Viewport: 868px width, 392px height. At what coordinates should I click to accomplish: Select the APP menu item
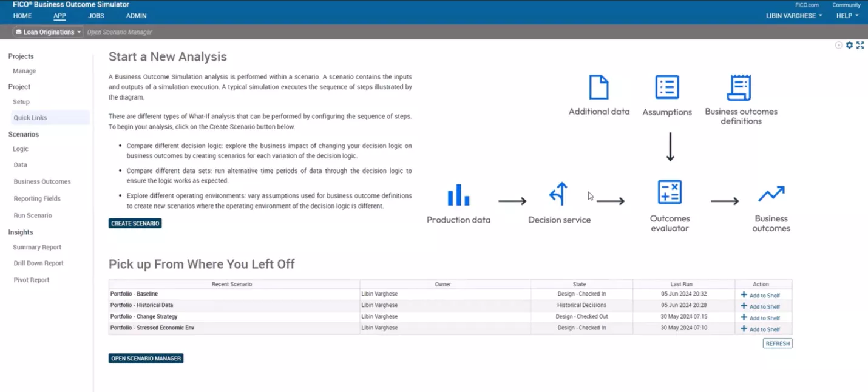pyautogui.click(x=59, y=16)
